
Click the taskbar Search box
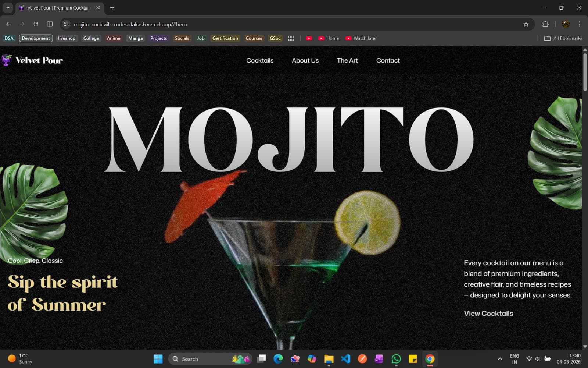point(210,359)
